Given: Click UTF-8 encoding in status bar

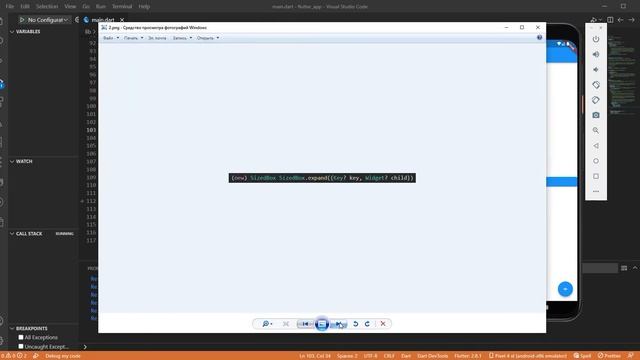Looking at the screenshot, I should coord(371,356).
